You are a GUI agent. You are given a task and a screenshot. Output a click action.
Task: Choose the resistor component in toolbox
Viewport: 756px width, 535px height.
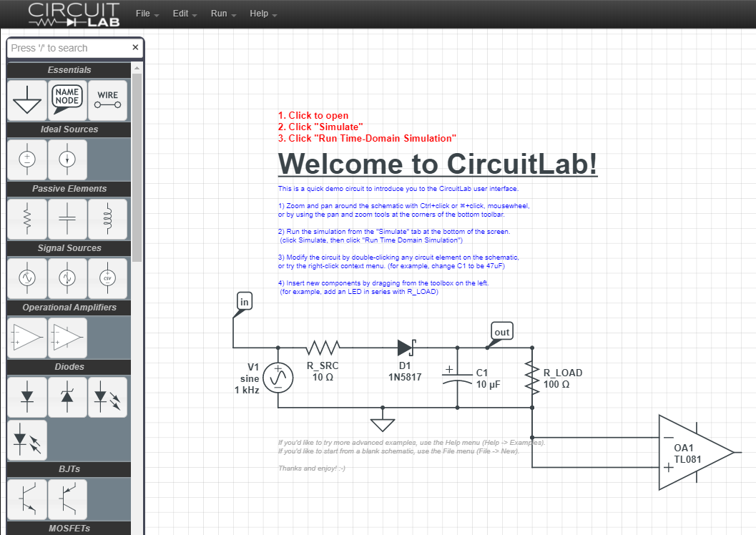click(x=27, y=219)
